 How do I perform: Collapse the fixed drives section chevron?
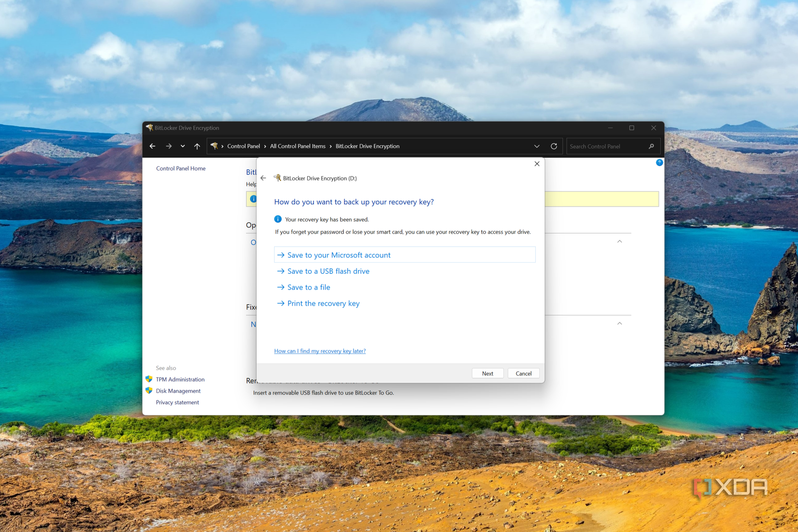click(x=620, y=322)
